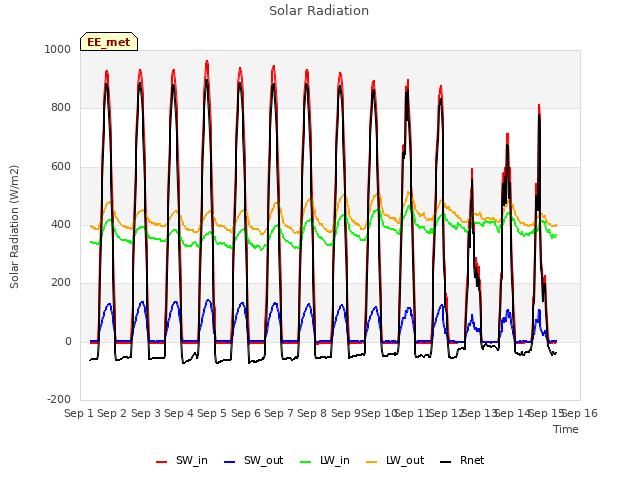Click the red SW_in legend swatch
This screenshot has width=640, height=480.
(x=162, y=462)
